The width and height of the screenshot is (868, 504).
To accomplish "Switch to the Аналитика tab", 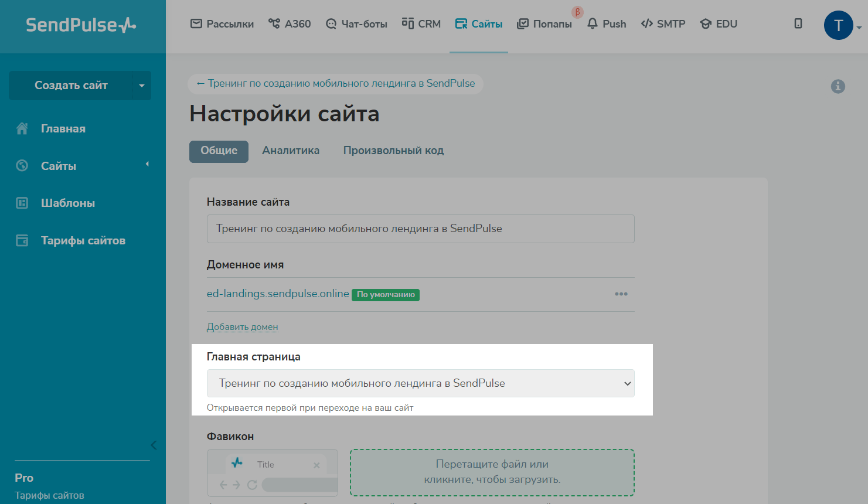I will 291,151.
